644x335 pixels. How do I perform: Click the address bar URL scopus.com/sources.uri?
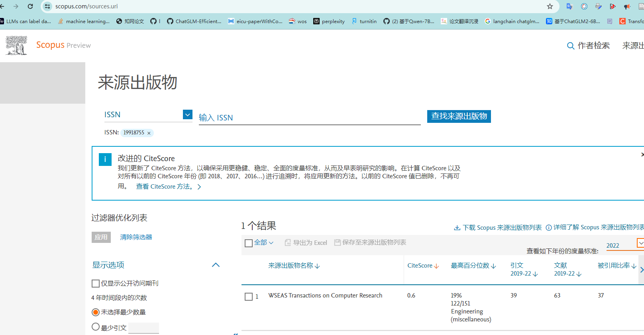pos(86,6)
